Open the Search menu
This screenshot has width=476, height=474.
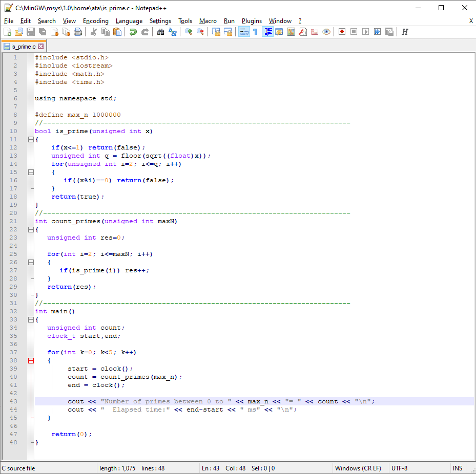coord(47,21)
